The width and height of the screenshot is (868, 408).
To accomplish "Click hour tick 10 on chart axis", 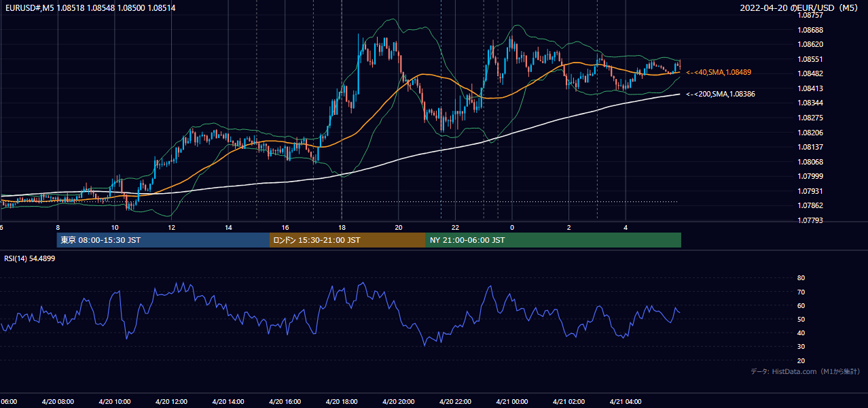I will 114,228.
